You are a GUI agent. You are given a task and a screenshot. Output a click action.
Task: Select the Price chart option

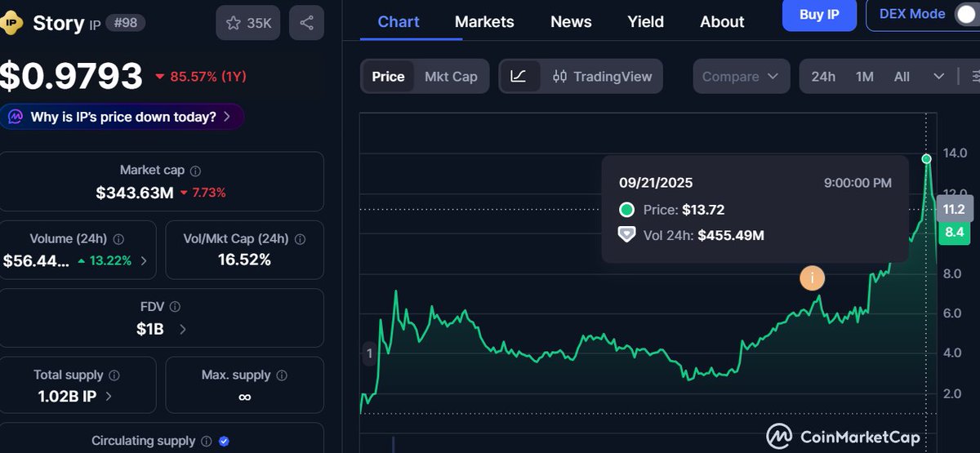tap(388, 77)
